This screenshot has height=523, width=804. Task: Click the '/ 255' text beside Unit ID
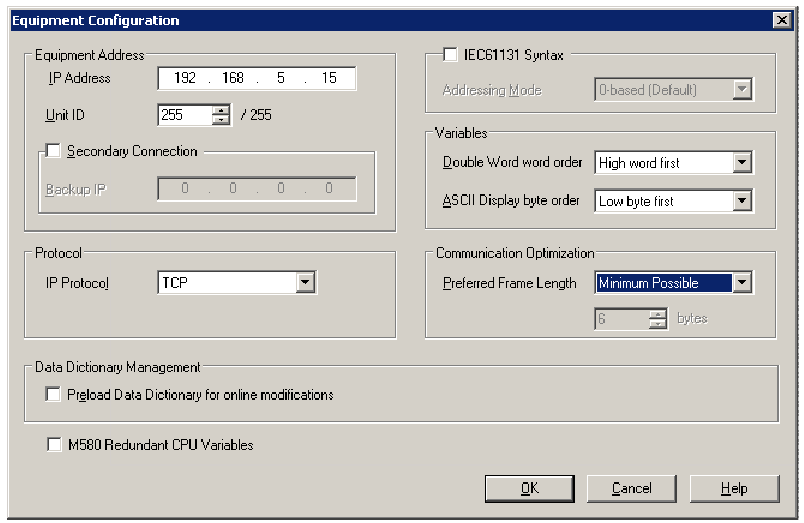(x=256, y=115)
